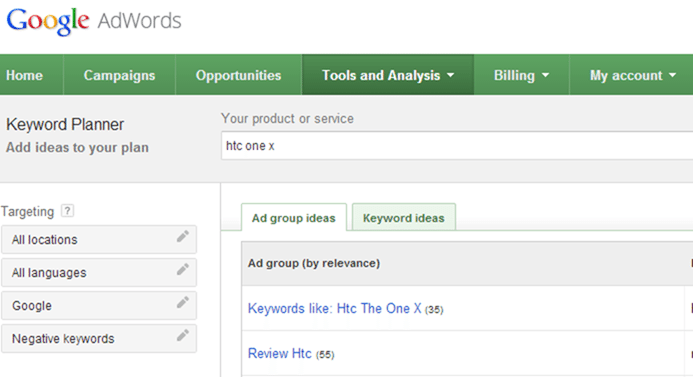The width and height of the screenshot is (693, 377).
Task: Open the Billing menu
Action: (522, 75)
